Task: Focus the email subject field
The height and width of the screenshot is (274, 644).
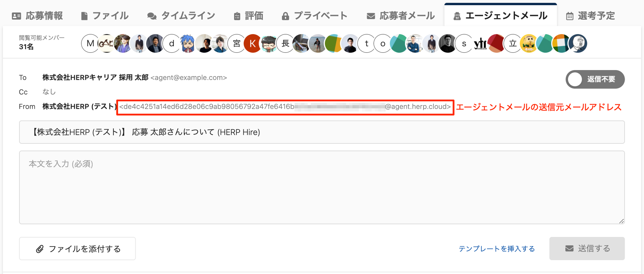Action: [322, 132]
